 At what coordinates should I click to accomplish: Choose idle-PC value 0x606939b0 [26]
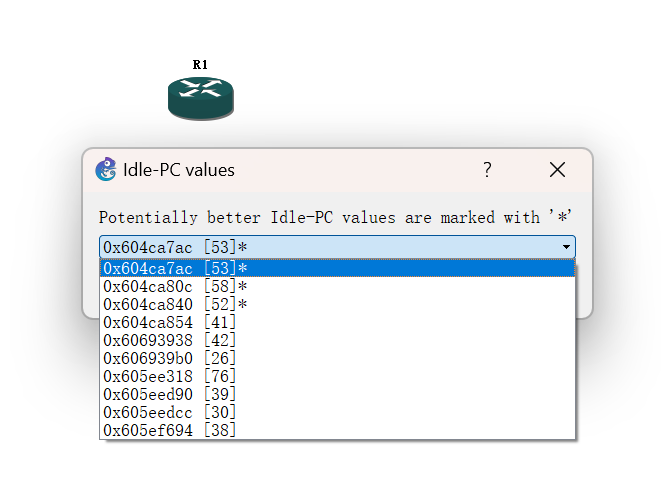[x=337, y=358]
